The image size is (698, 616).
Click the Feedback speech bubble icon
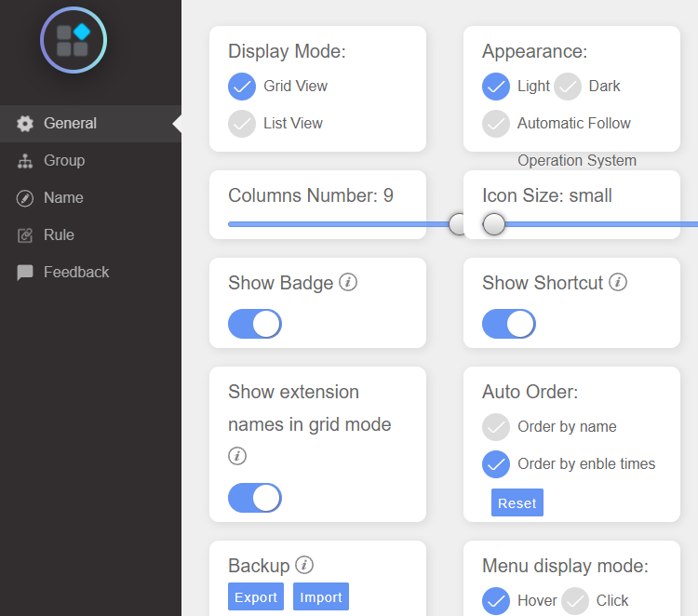[x=25, y=273]
